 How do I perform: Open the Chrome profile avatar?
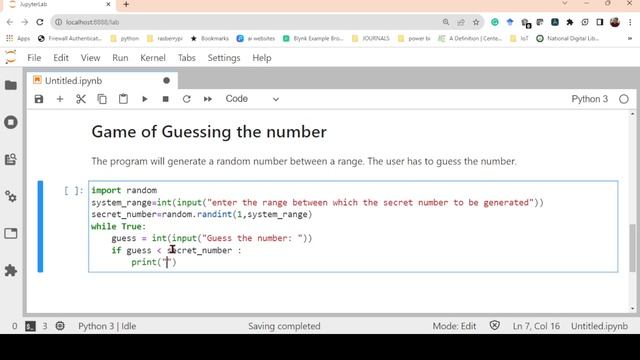point(615,22)
